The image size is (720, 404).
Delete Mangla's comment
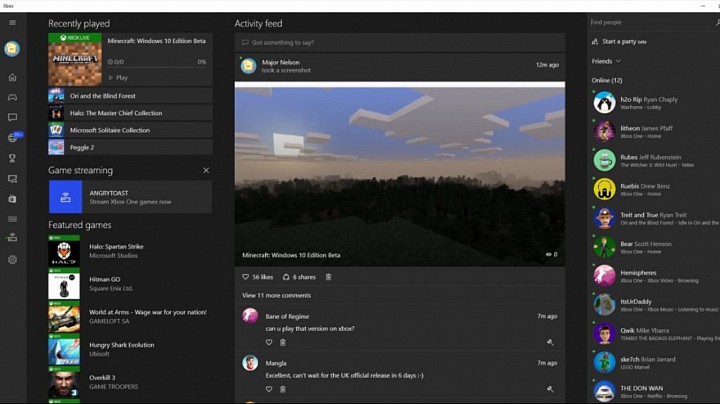pos(283,389)
